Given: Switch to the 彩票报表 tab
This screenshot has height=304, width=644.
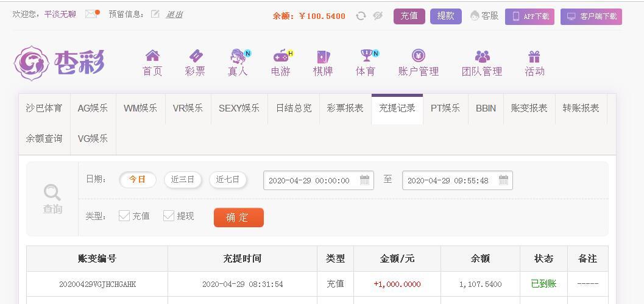Looking at the screenshot, I should click(x=345, y=109).
